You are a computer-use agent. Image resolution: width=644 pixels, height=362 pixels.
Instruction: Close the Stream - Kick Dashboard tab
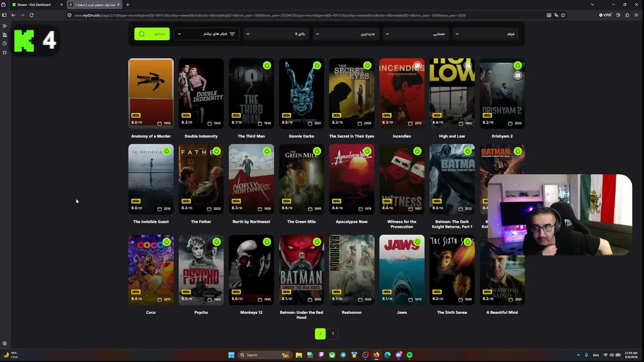[61, 5]
